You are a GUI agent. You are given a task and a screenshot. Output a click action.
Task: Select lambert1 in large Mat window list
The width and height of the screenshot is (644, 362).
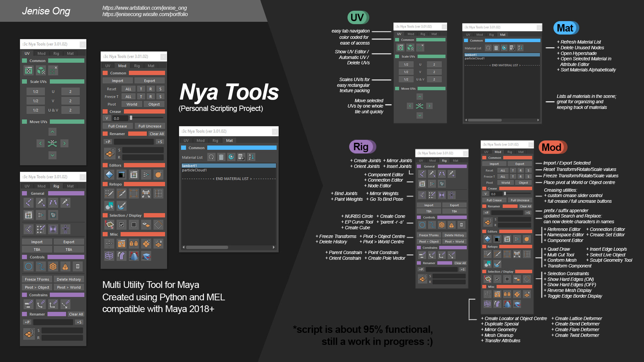coord(229,166)
